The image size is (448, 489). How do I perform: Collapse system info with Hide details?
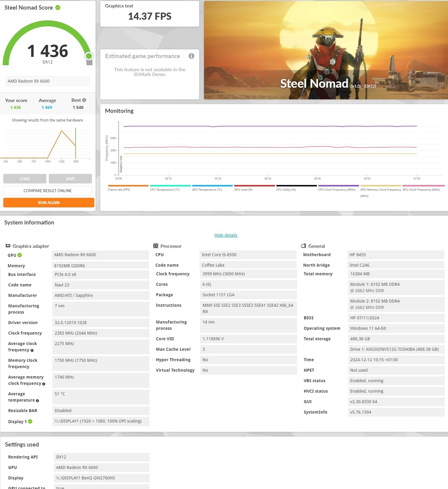click(226, 235)
